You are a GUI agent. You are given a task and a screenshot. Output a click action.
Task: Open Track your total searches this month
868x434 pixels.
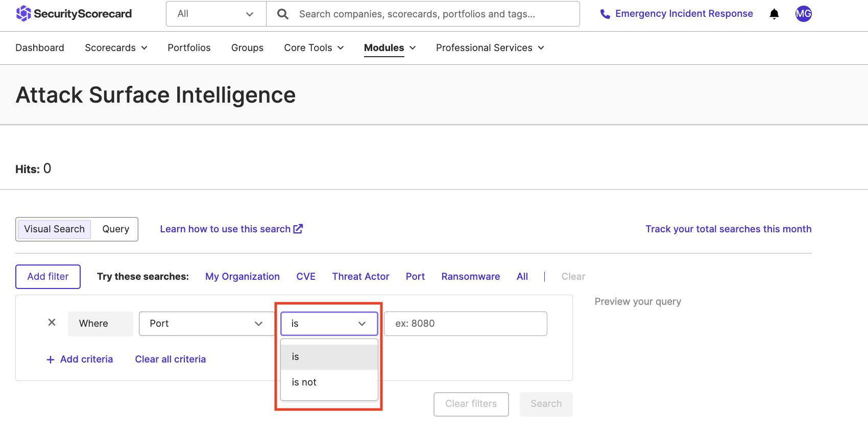728,229
